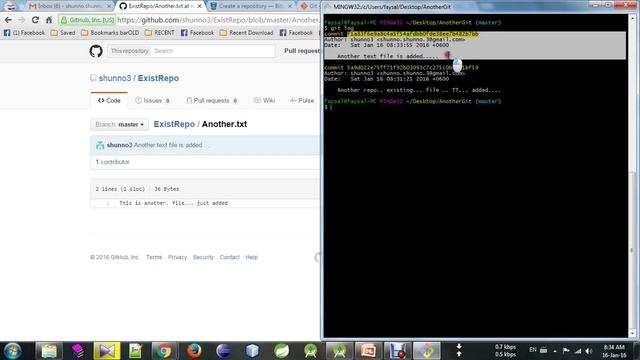
Task: Open the Terms footer link
Action: click(154, 257)
